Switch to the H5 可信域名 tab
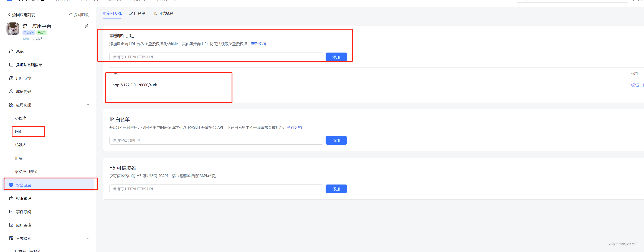Screen dimensions: 644x252 pos(163,13)
